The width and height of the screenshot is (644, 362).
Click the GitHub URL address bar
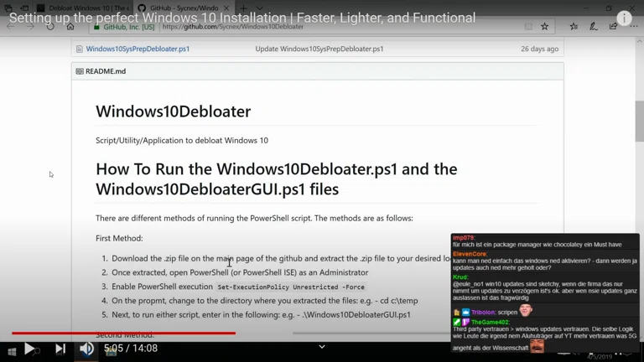pos(335,27)
